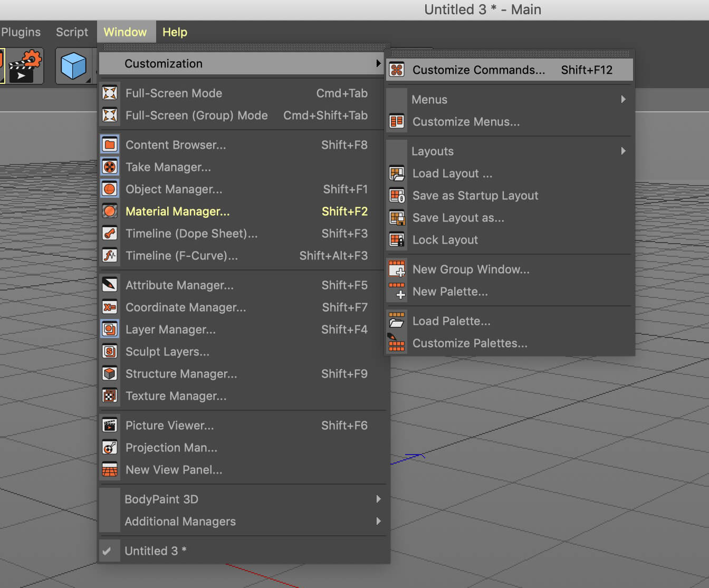
Task: Click the Save as Startup Layout icon
Action: tap(397, 196)
